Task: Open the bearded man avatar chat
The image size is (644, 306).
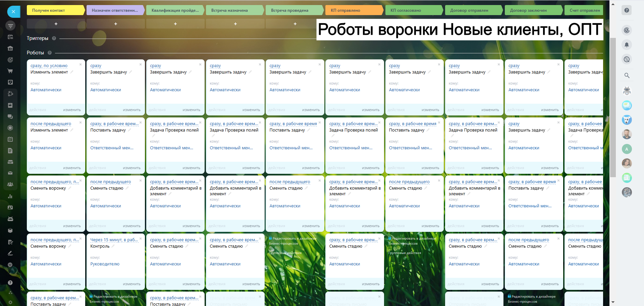Action: click(627, 134)
